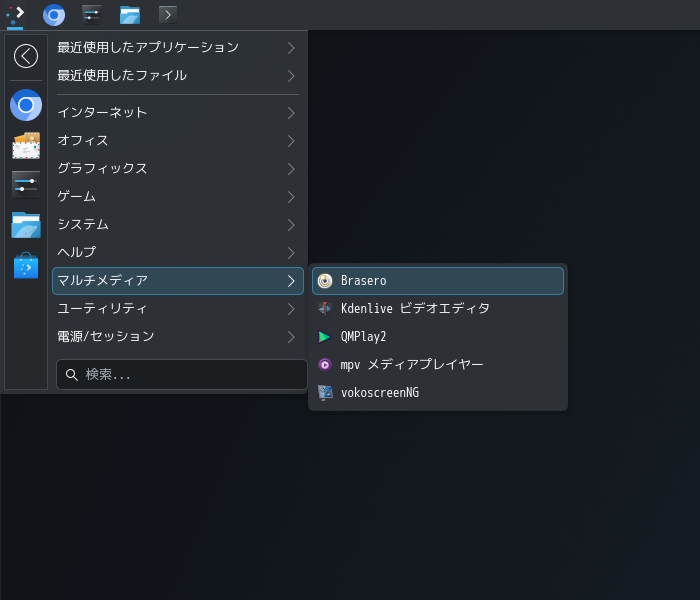Viewport: 700px width, 600px height.
Task: Click the application launcher icon in the top panel
Action: [x=15, y=14]
